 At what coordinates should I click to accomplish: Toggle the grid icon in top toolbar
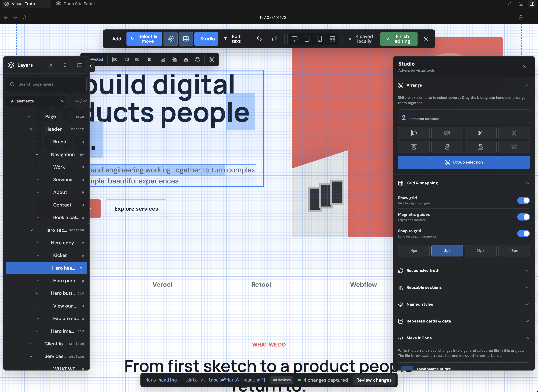click(x=186, y=39)
